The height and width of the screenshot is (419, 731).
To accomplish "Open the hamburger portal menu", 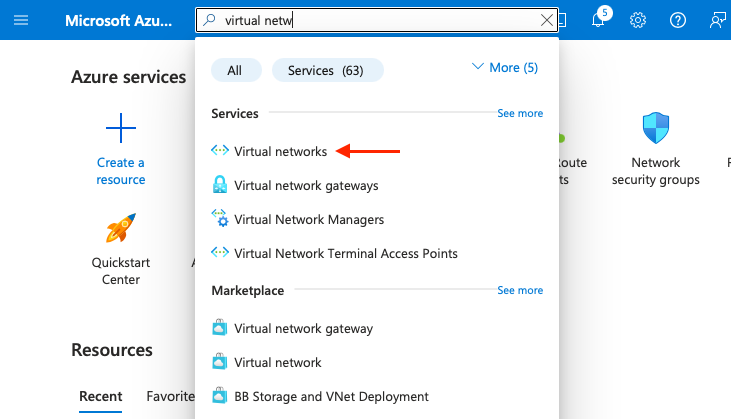I will [21, 20].
